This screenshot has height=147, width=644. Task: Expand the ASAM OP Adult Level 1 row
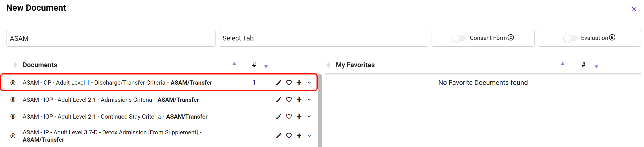pos(309,83)
